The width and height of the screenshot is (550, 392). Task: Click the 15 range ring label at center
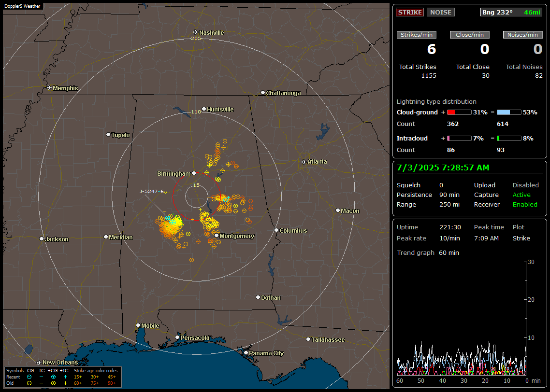pos(196,185)
